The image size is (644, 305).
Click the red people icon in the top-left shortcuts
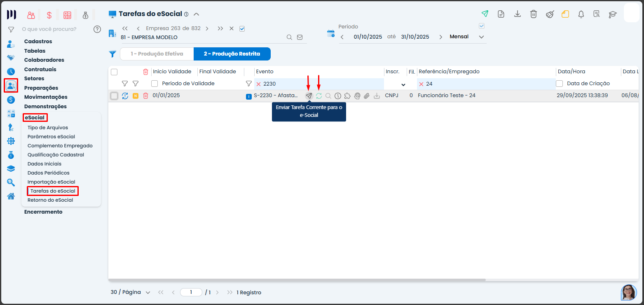pos(31,15)
